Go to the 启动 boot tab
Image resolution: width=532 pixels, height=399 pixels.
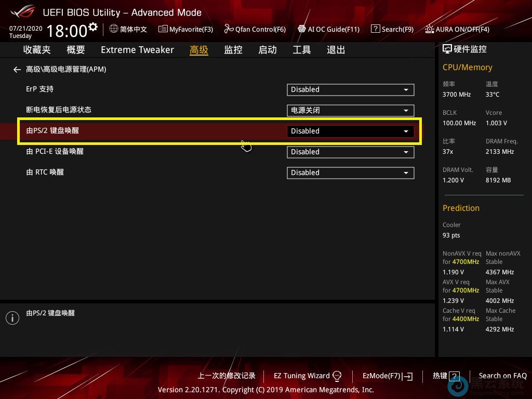coord(268,50)
